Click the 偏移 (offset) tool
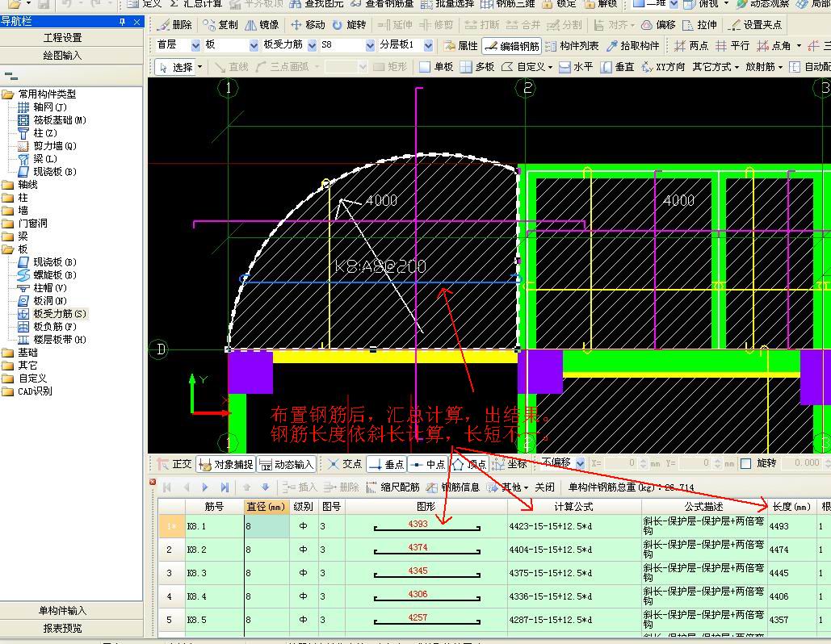 click(658, 25)
